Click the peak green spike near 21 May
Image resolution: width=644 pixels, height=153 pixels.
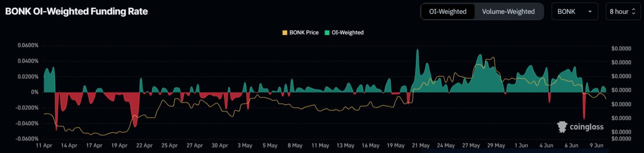pos(418,50)
